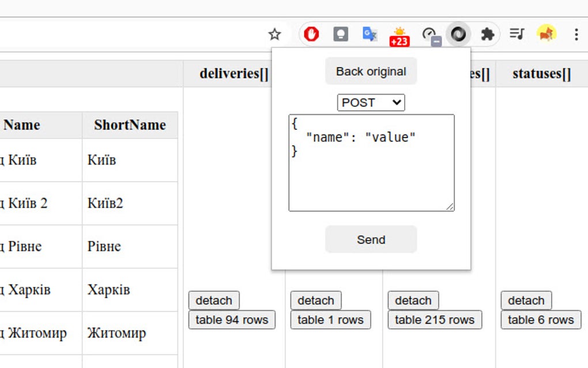588x368 pixels.
Task: Open the Extensions puzzle piece menu
Action: [488, 35]
